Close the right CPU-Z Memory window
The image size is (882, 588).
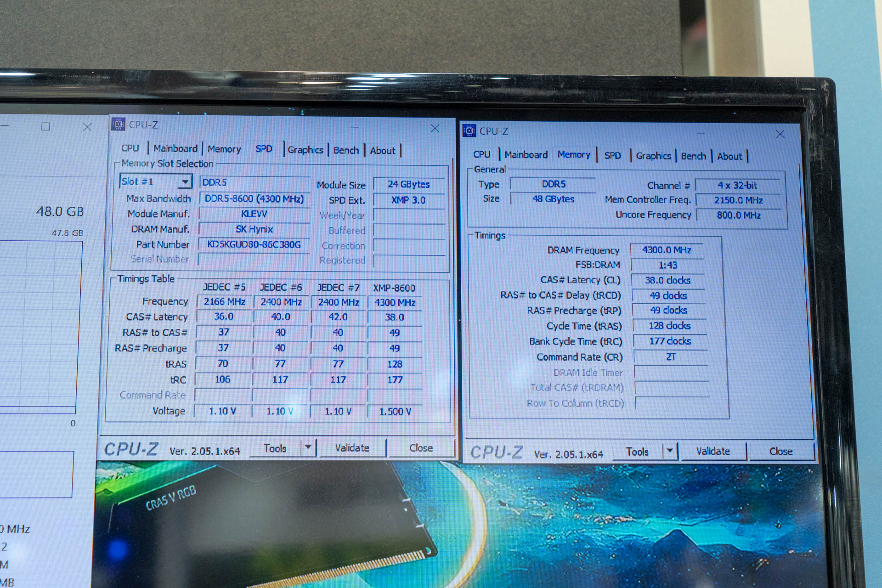click(780, 134)
